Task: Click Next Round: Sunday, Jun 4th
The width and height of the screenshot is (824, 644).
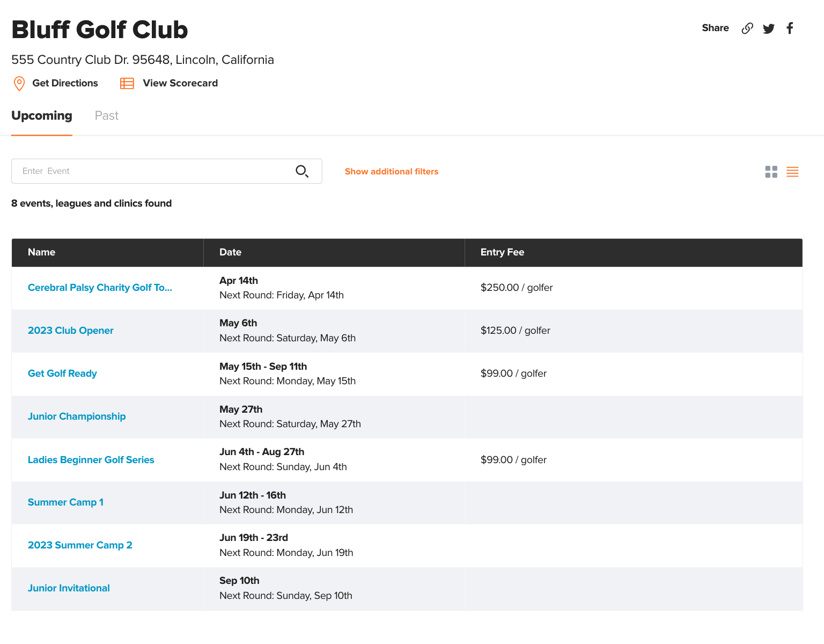Action: click(283, 467)
